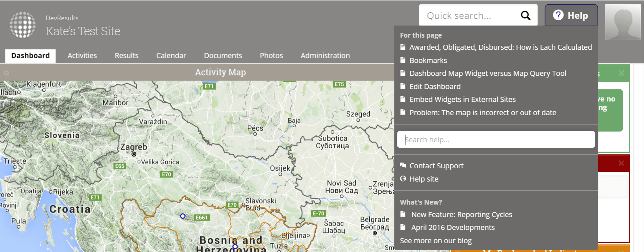Open the Calendar tab

tap(171, 56)
